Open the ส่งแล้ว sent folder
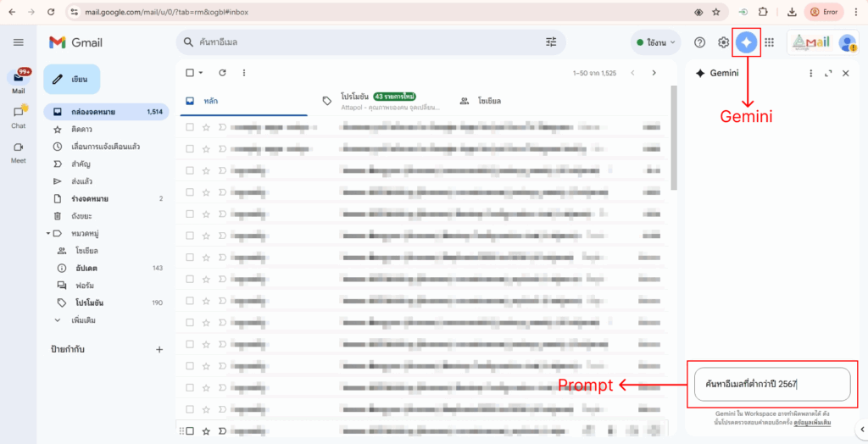The height and width of the screenshot is (444, 868). click(82, 181)
